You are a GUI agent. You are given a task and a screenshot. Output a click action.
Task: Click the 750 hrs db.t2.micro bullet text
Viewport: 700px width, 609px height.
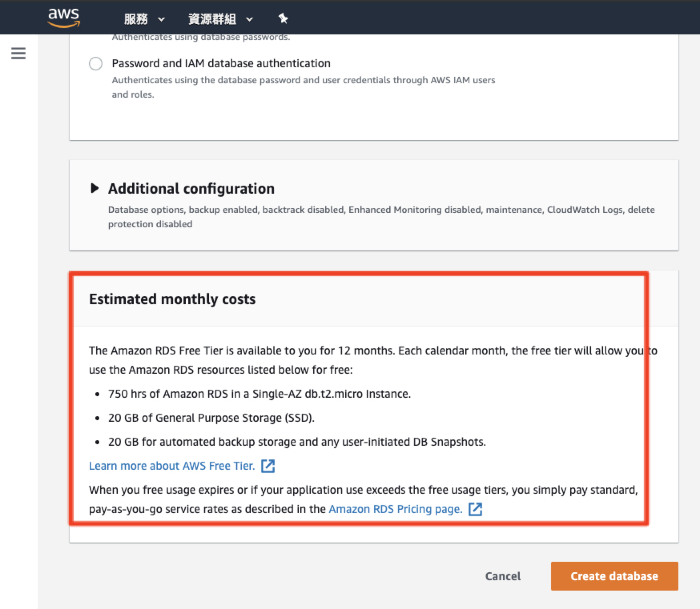tap(259, 394)
